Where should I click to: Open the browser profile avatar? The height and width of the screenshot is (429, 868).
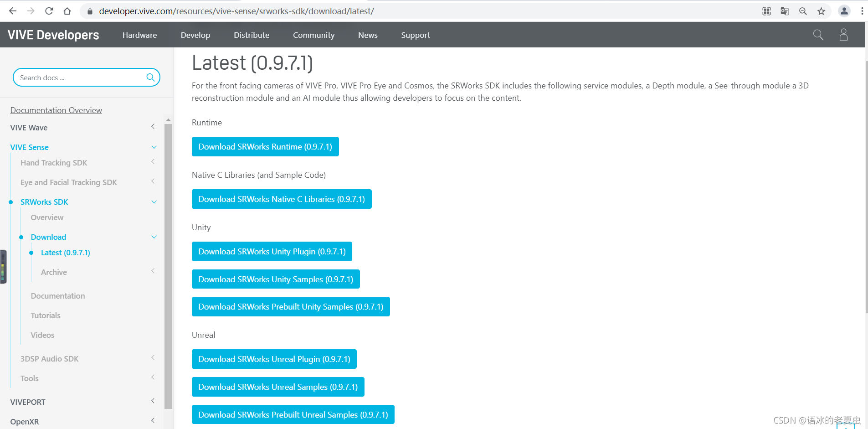click(844, 11)
